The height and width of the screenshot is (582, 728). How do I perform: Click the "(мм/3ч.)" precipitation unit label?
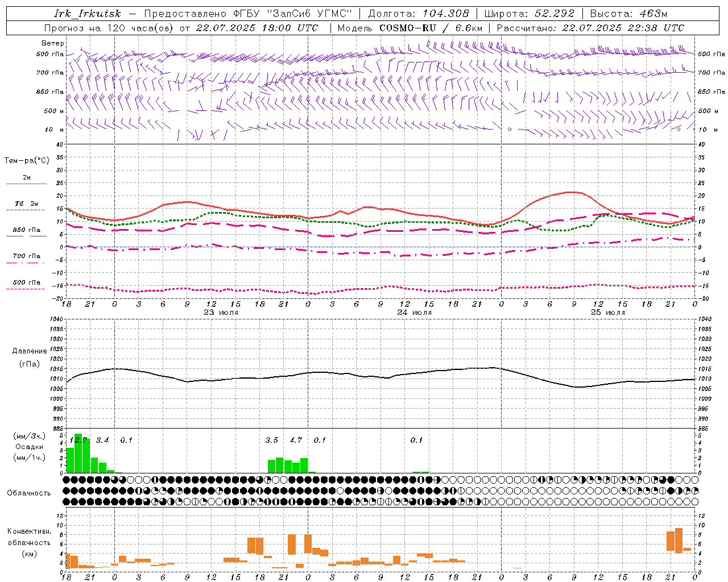point(30,436)
